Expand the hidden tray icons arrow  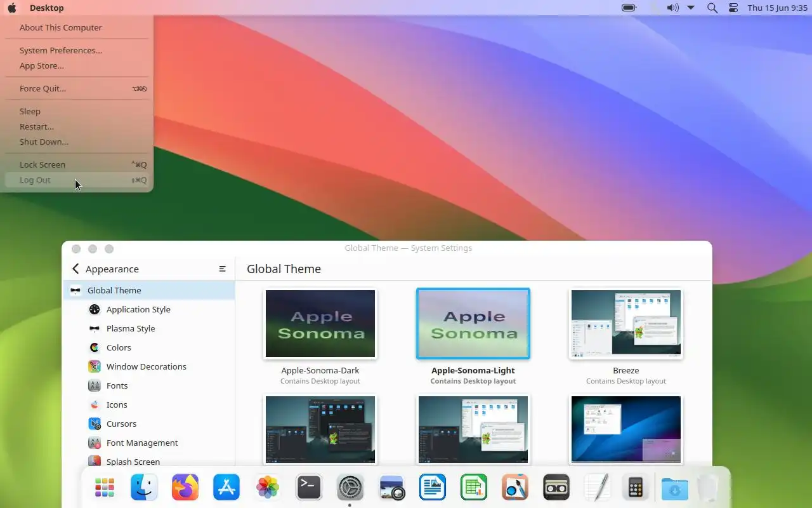691,8
